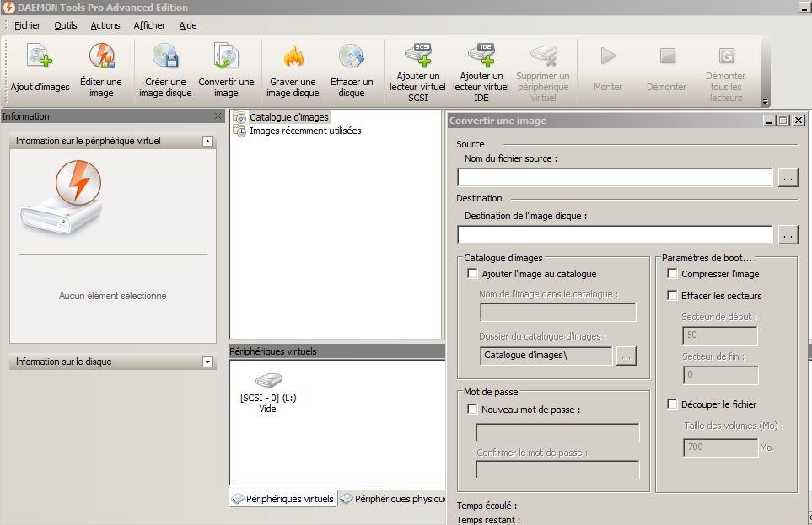Viewport: 812px width, 525px height.
Task: Click the Secteur de début field
Action: (x=720, y=335)
